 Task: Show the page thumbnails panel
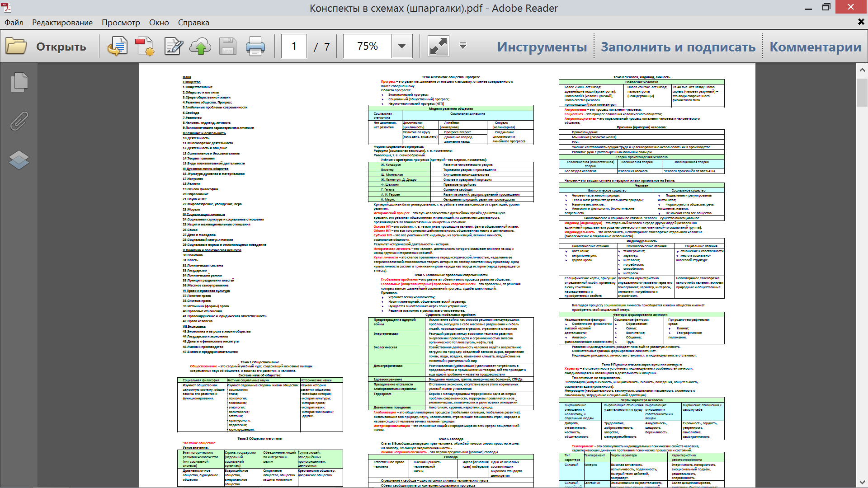tap(19, 82)
